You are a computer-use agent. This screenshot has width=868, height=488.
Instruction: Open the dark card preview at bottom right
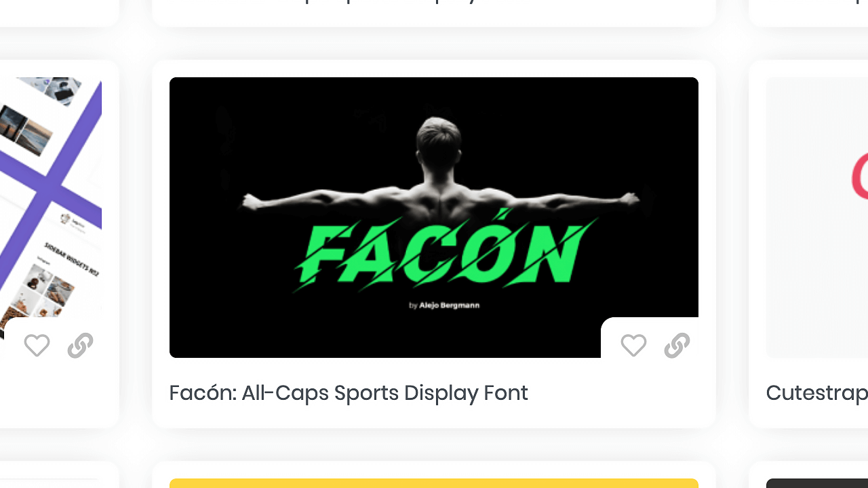coord(817,483)
